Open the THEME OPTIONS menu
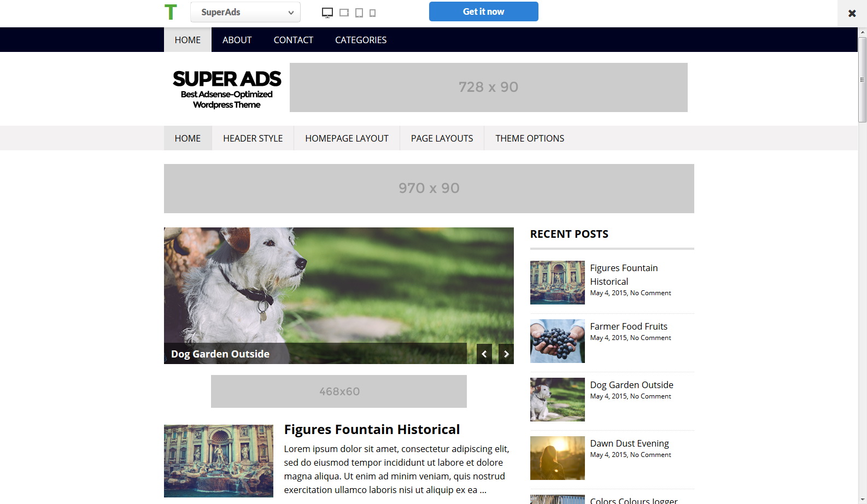The width and height of the screenshot is (867, 504). click(530, 138)
